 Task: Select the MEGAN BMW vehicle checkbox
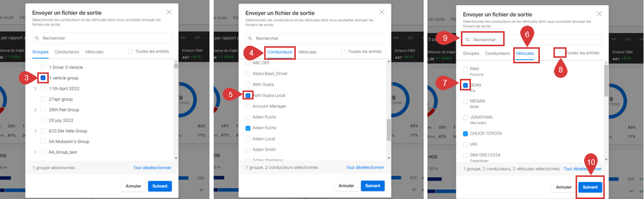[465, 101]
